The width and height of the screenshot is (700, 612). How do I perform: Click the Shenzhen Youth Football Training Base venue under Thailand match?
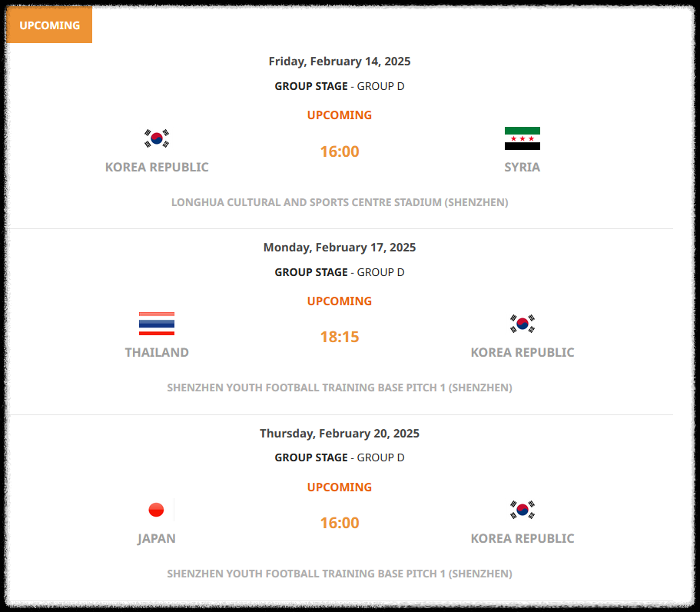[340, 387]
